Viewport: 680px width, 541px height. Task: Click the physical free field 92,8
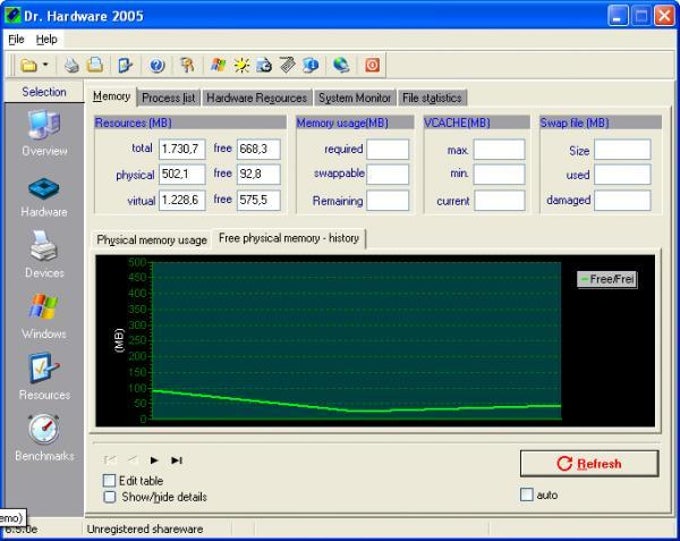point(258,174)
